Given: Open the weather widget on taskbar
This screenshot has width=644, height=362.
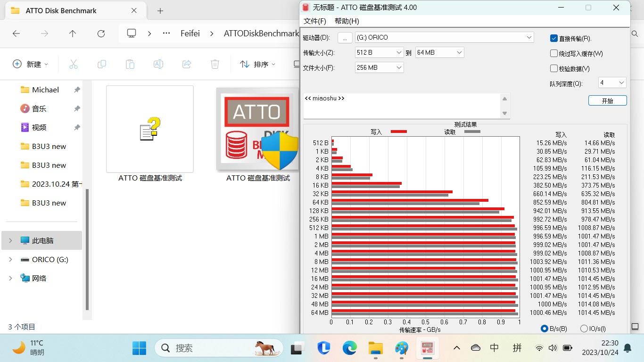Looking at the screenshot, I should 28,348.
